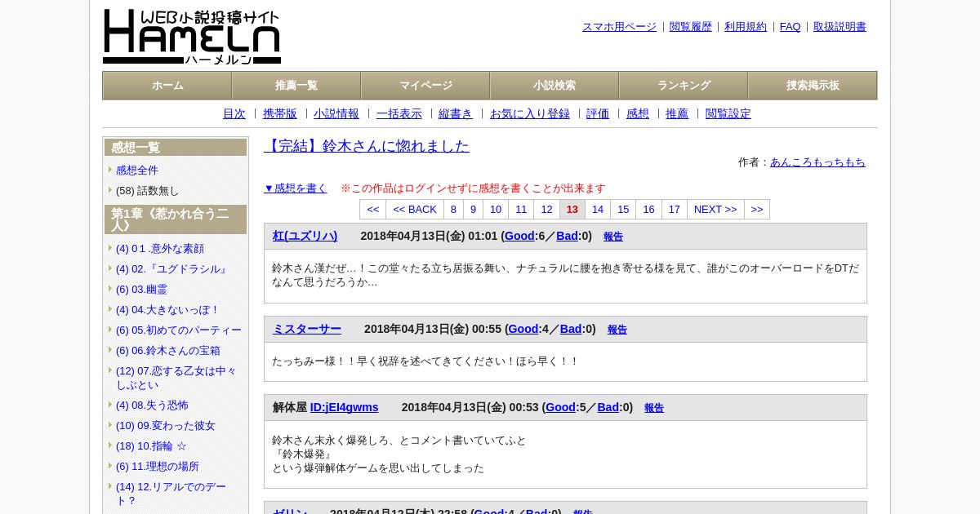The width and height of the screenshot is (980, 514).
Task: Go to comments page 12
Action: (x=547, y=210)
